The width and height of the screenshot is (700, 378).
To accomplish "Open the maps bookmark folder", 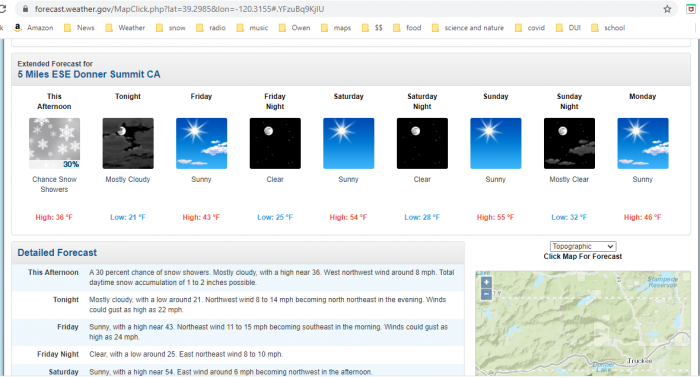I will click(336, 28).
